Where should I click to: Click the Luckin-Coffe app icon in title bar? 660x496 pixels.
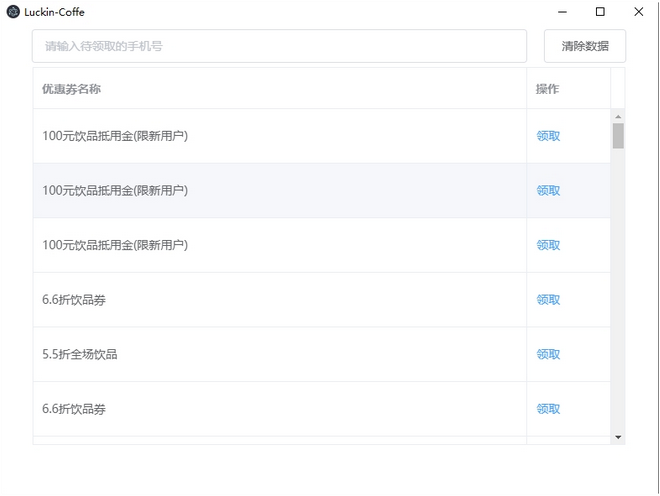click(13, 12)
